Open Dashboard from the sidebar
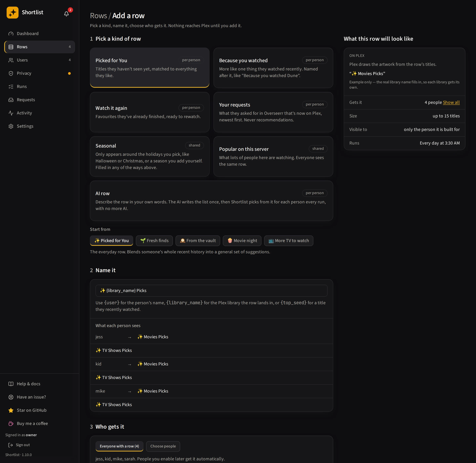 (x=40, y=34)
